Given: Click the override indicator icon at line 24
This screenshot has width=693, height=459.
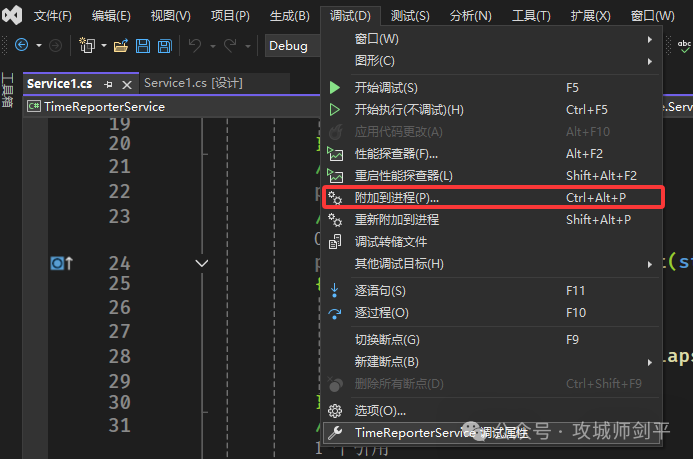Looking at the screenshot, I should 61,264.
